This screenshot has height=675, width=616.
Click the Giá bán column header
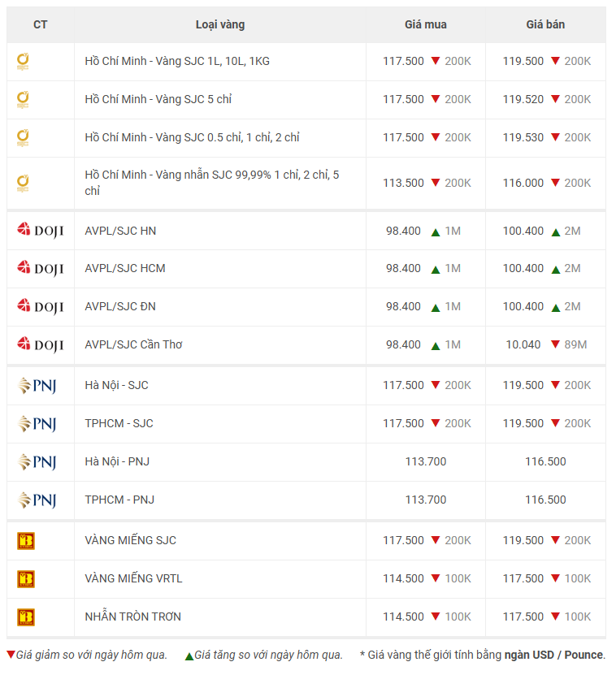[545, 24]
